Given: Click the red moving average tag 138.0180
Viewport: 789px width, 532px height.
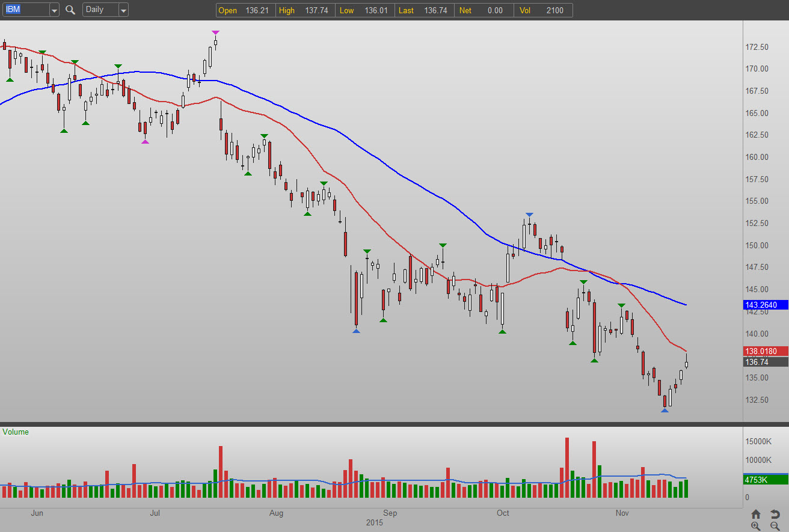Looking at the screenshot, I should click(x=766, y=351).
